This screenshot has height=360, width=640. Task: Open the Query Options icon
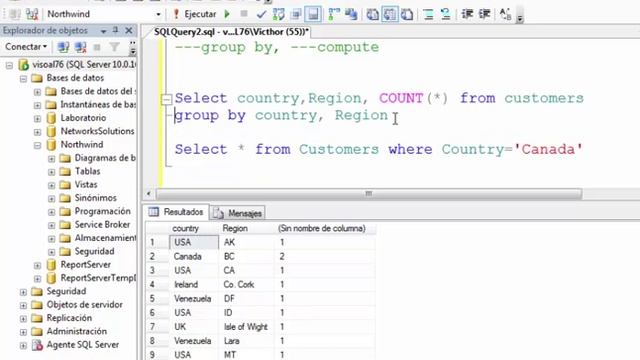point(296,15)
